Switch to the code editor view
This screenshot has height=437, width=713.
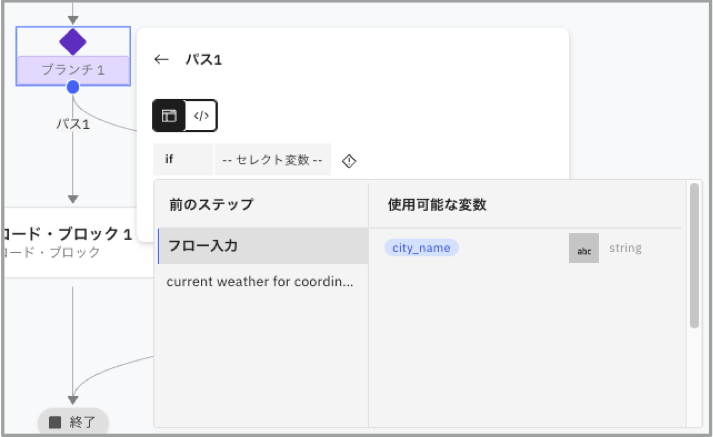click(x=201, y=116)
